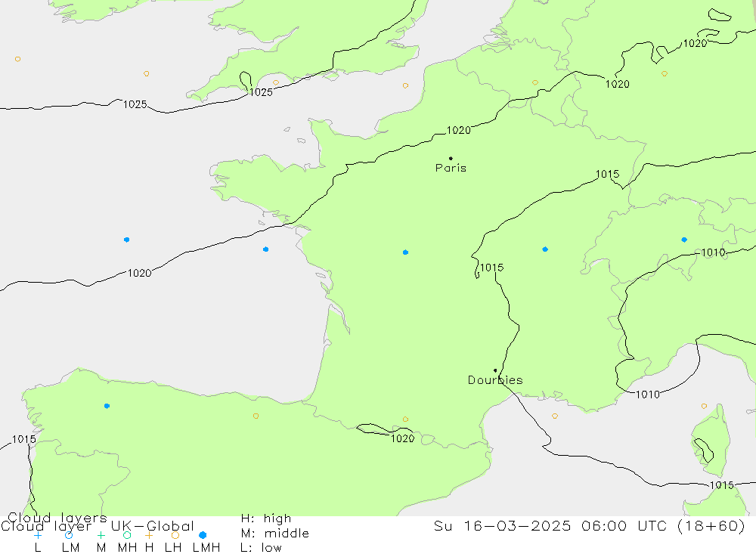The width and height of the screenshot is (756, 554).
Task: Click the Dourbies city dot
Action: coord(495,370)
